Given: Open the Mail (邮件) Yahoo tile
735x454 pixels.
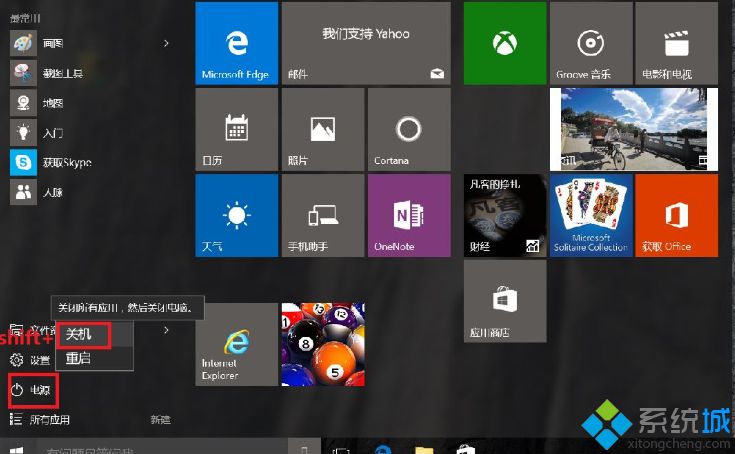Looking at the screenshot, I should [x=366, y=43].
